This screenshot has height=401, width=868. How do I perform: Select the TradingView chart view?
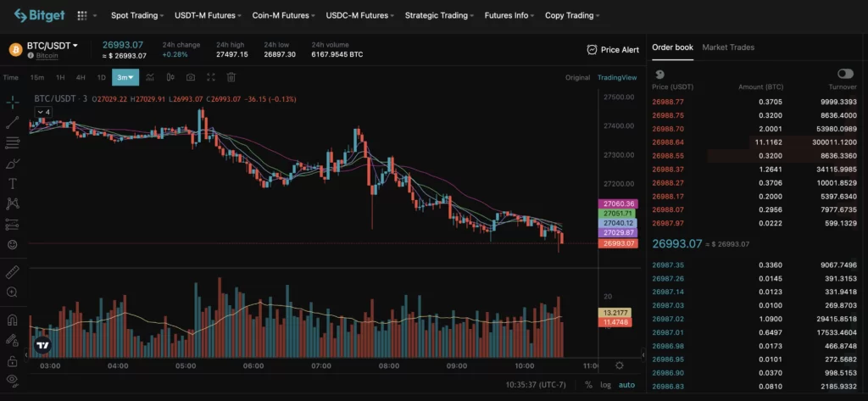click(617, 77)
